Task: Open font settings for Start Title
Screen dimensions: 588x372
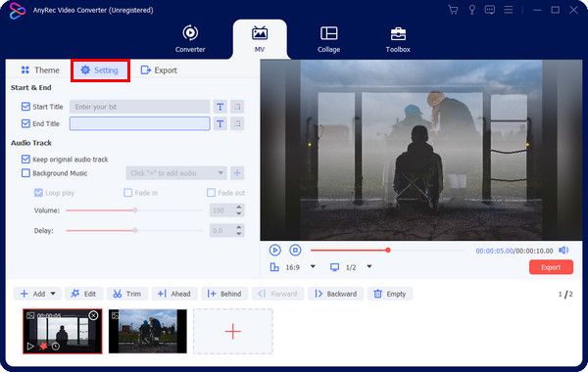Action: tap(220, 107)
